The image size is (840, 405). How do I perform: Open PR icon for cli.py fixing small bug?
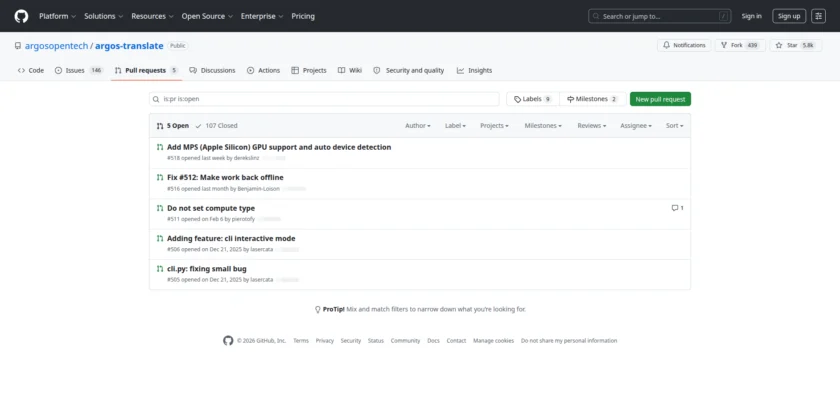pyautogui.click(x=160, y=269)
